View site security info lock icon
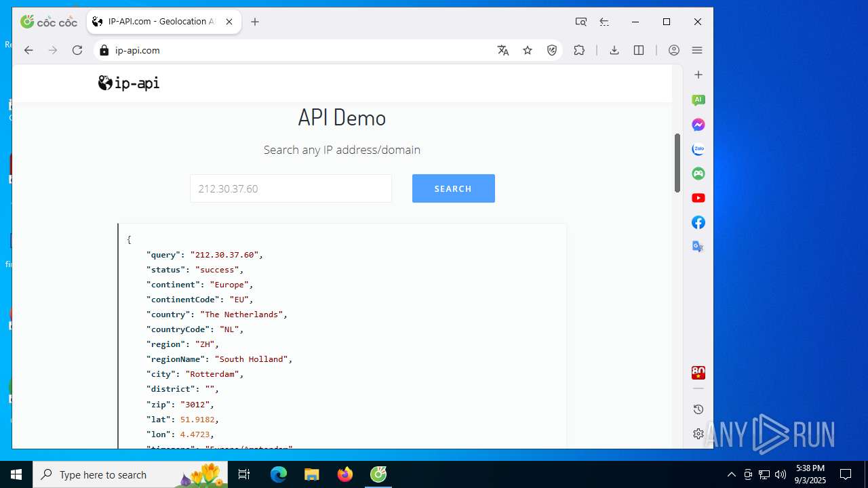This screenshot has width=868, height=488. [x=104, y=50]
